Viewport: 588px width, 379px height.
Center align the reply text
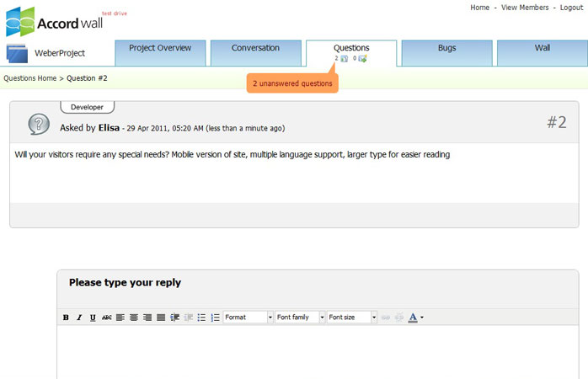click(134, 318)
